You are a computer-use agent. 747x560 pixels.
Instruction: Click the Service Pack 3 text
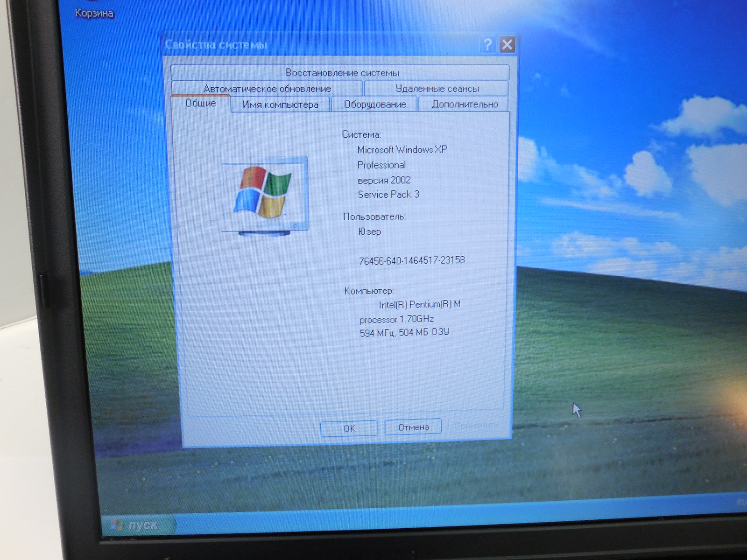coord(388,195)
